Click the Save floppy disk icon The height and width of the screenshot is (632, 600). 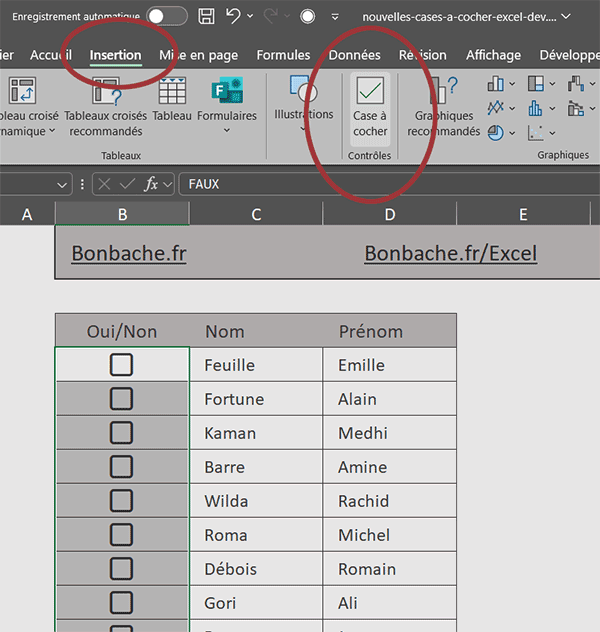click(x=206, y=17)
